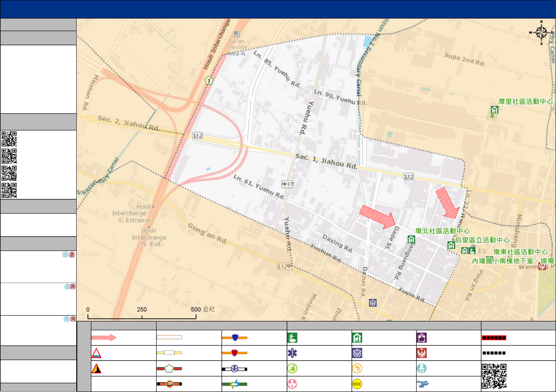This screenshot has width=556, height=392.
Task: Click the police station marker near Dazun Rd.
Action: coord(373,302)
